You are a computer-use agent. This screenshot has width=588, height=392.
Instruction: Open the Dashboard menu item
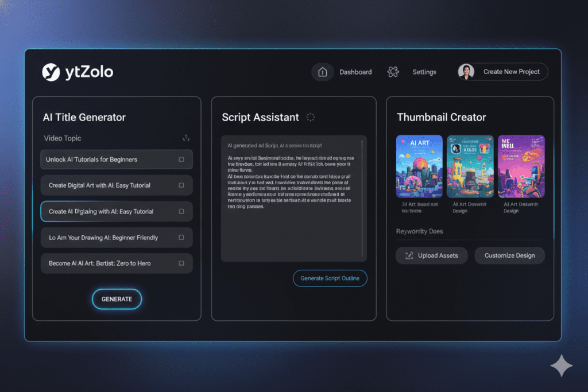point(355,72)
